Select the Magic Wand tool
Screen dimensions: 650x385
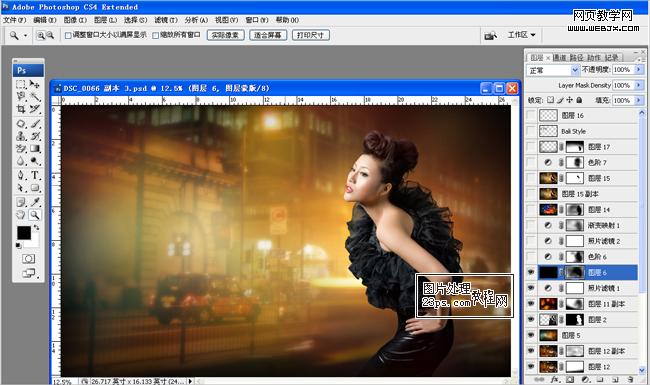[x=35, y=97]
